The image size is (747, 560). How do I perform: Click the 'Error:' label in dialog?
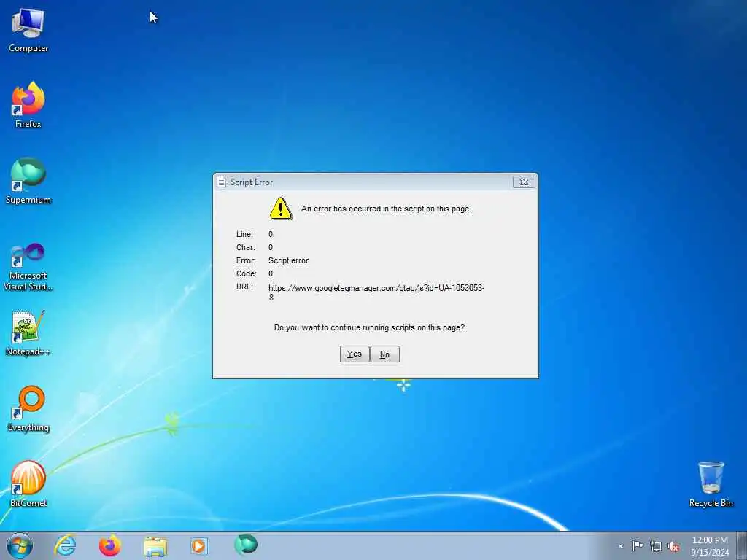tap(246, 260)
